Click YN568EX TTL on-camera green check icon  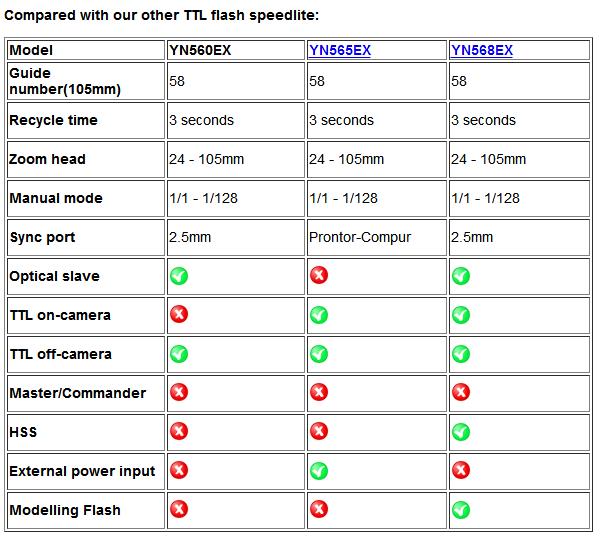pos(461,315)
